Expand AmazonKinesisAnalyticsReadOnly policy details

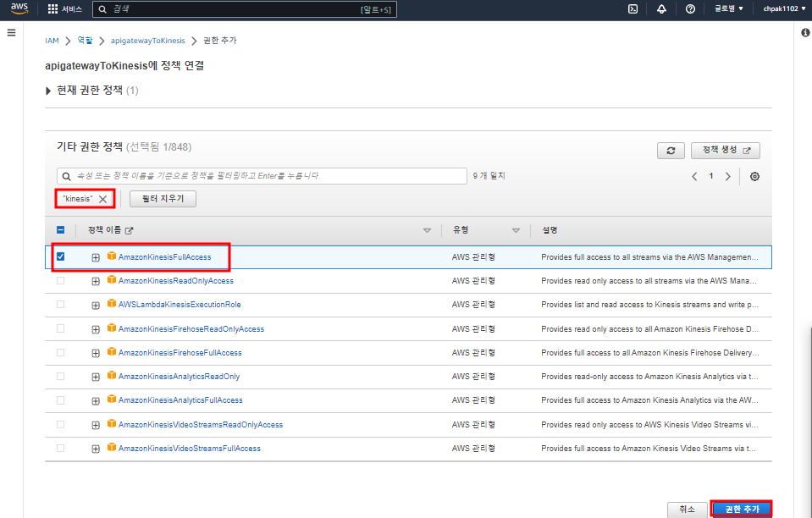coord(96,377)
